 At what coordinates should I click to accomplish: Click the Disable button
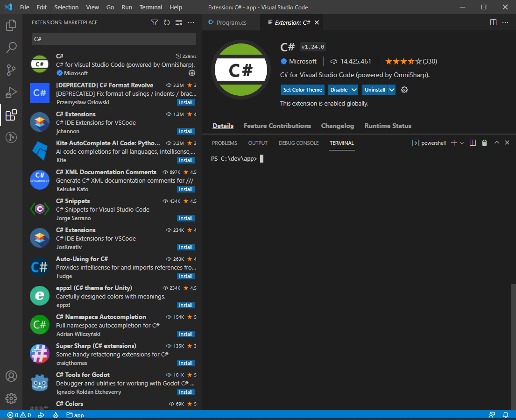click(339, 90)
